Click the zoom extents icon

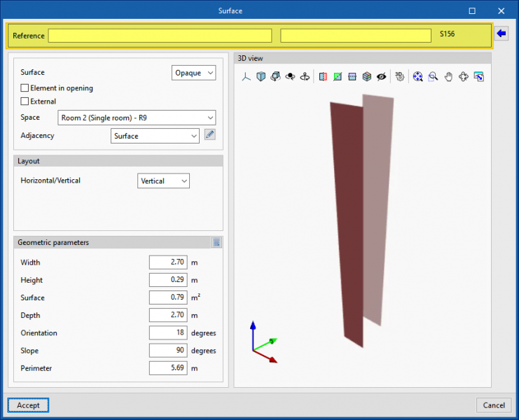(417, 76)
